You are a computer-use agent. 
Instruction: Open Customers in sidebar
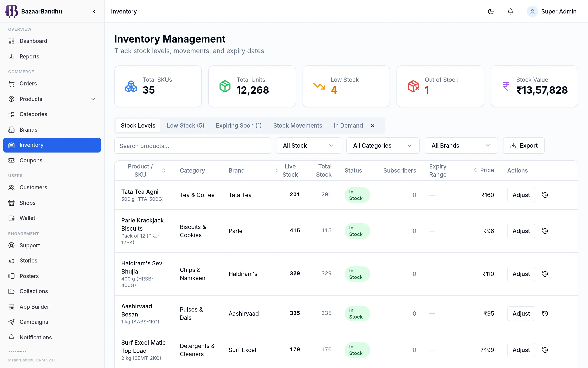pyautogui.click(x=52, y=188)
